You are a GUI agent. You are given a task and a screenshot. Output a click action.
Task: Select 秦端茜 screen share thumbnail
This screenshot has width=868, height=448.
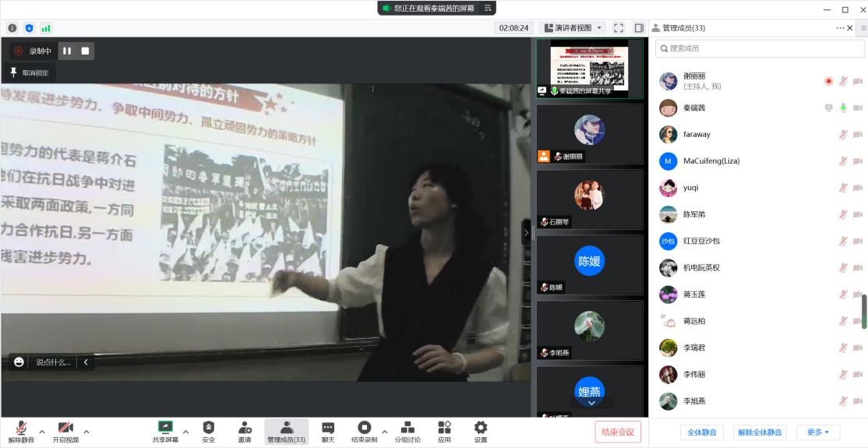tap(590, 69)
